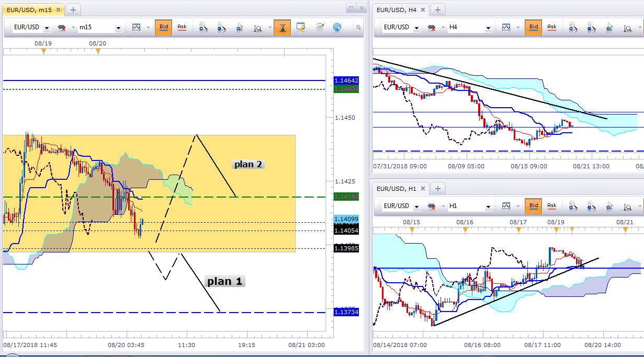Screen dimensions: 644x357
Task: Expand link options arrow in H4 toolbar
Action: point(443,28)
